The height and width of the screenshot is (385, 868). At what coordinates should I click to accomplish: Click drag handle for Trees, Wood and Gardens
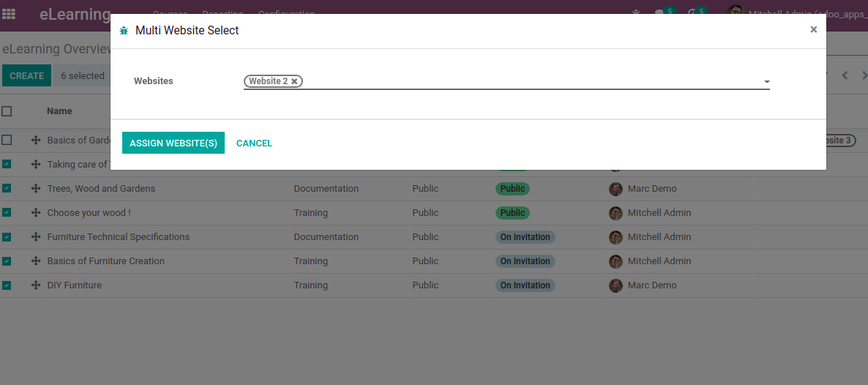35,189
